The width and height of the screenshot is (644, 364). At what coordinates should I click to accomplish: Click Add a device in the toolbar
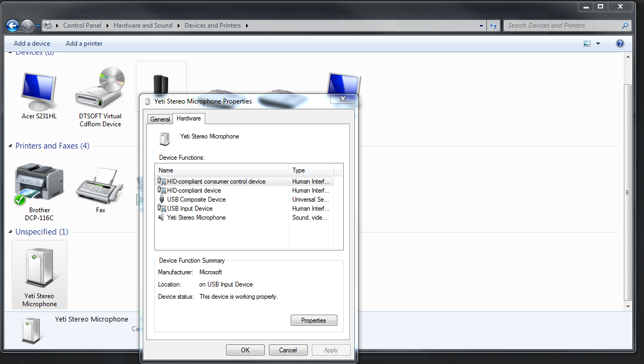[32, 44]
